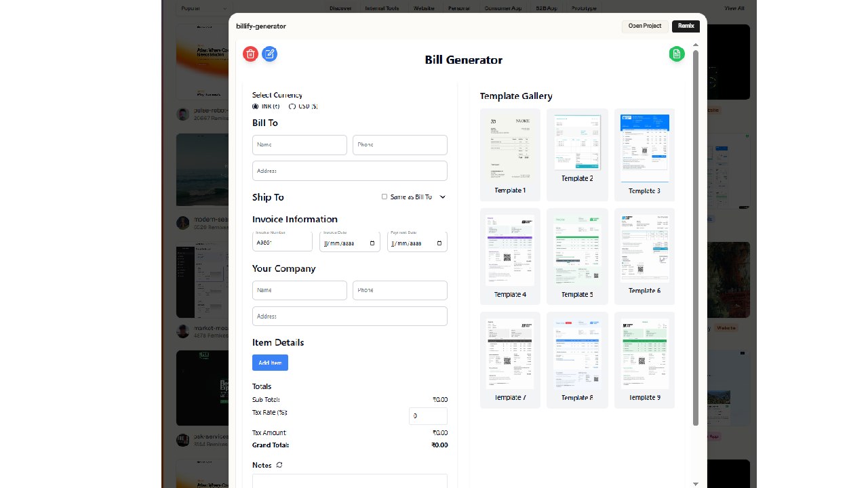This screenshot has width=868, height=488.
Task: Switch to Internal Tools tab in background page
Action: (x=383, y=8)
